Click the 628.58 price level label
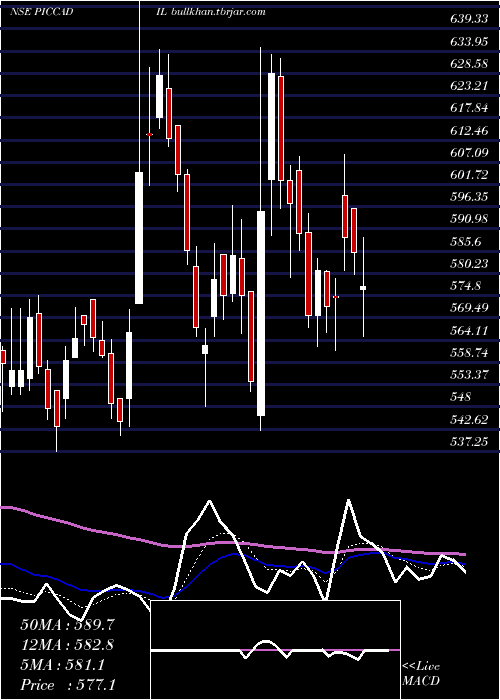The height and width of the screenshot is (700, 500). 469,64
